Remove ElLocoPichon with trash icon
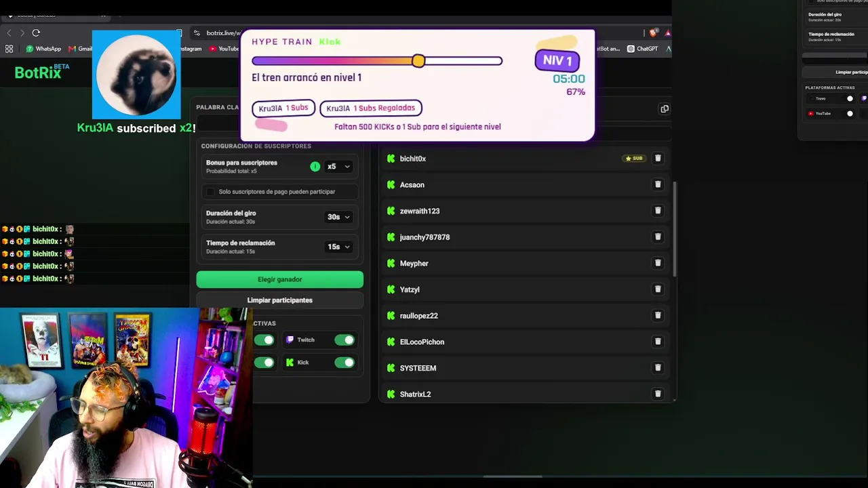 point(658,342)
